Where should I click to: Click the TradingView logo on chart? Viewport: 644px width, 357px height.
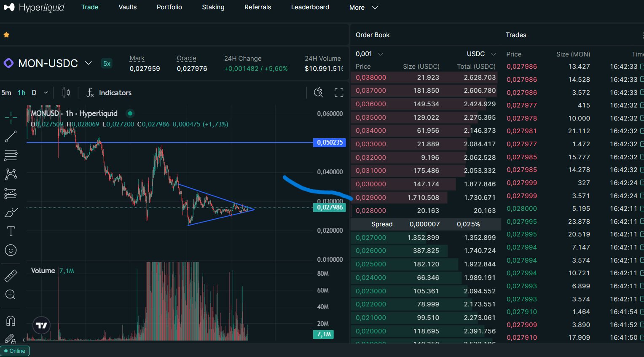click(x=42, y=325)
